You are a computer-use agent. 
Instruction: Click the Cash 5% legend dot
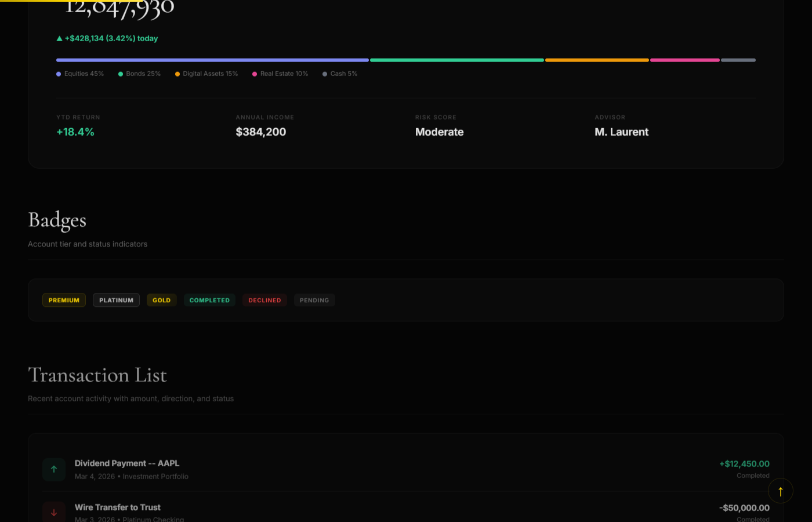click(325, 74)
